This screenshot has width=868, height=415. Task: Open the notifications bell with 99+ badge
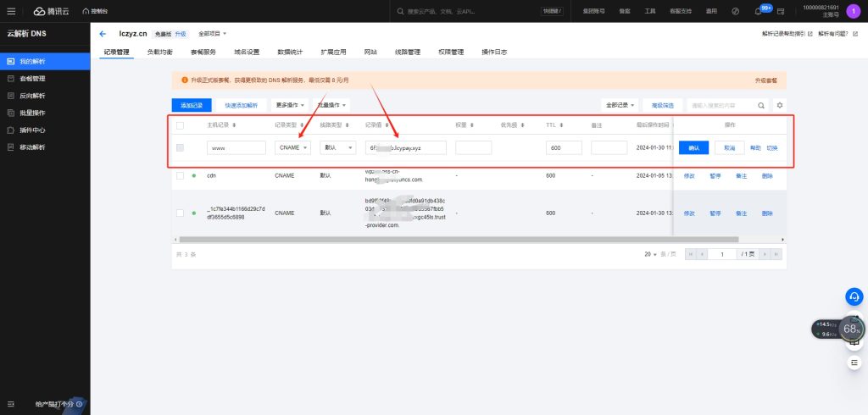(758, 11)
